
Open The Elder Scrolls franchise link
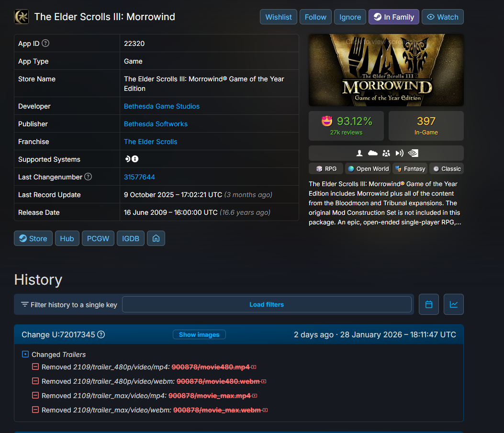tap(150, 141)
